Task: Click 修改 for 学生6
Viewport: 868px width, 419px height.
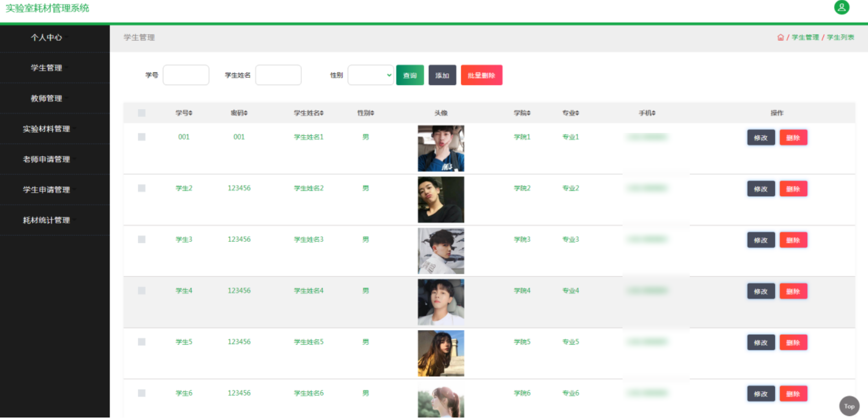Action: [x=761, y=394]
